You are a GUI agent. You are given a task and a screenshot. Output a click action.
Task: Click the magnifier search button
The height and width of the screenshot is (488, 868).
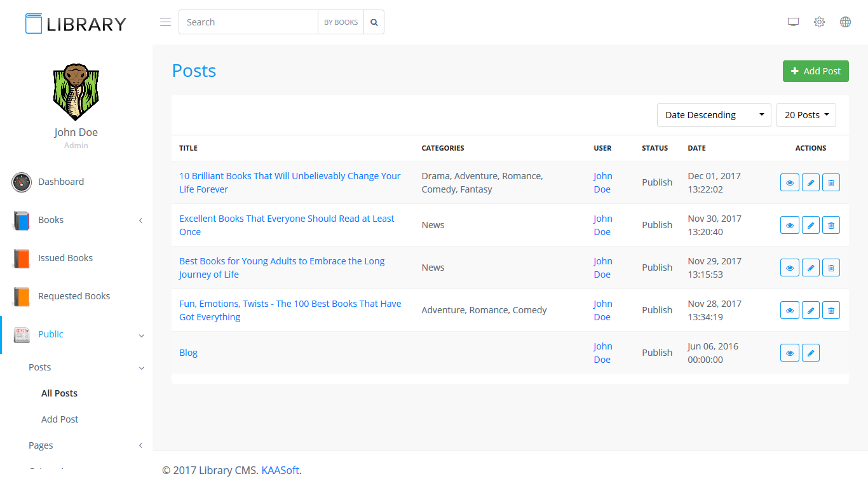coord(374,22)
